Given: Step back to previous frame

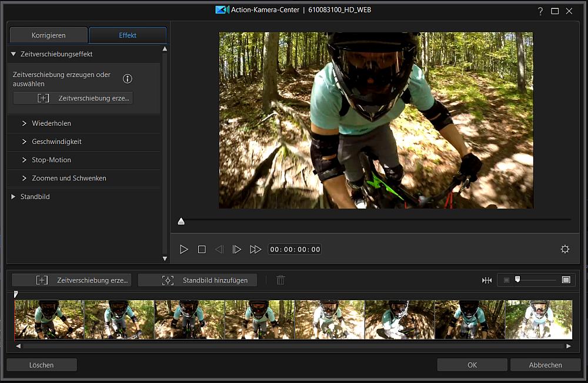Looking at the screenshot, I should coord(219,250).
